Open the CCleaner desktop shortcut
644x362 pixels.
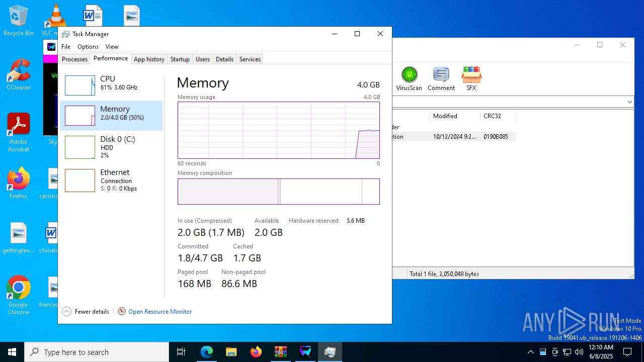(18, 75)
